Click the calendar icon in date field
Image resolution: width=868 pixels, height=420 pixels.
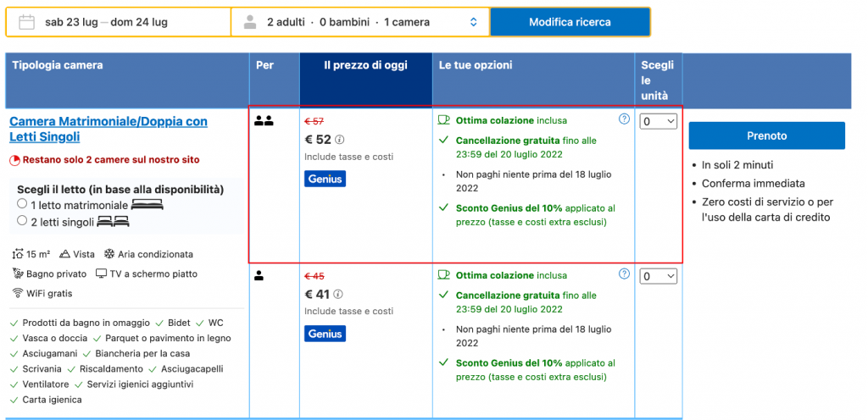[26, 22]
